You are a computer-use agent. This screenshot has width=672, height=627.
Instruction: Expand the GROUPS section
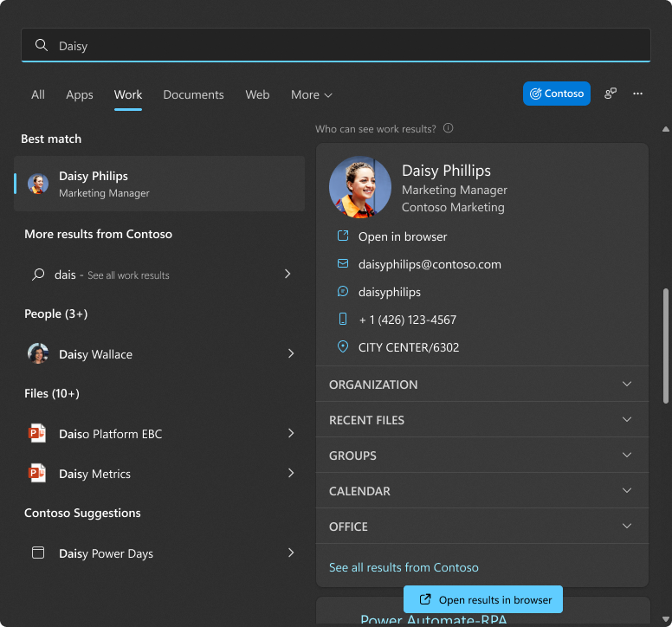click(x=482, y=456)
